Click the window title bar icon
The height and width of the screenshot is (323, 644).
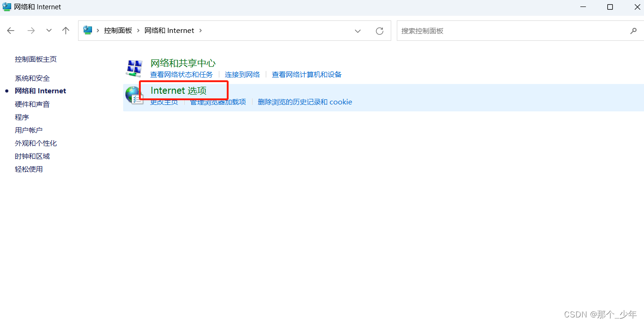click(7, 7)
